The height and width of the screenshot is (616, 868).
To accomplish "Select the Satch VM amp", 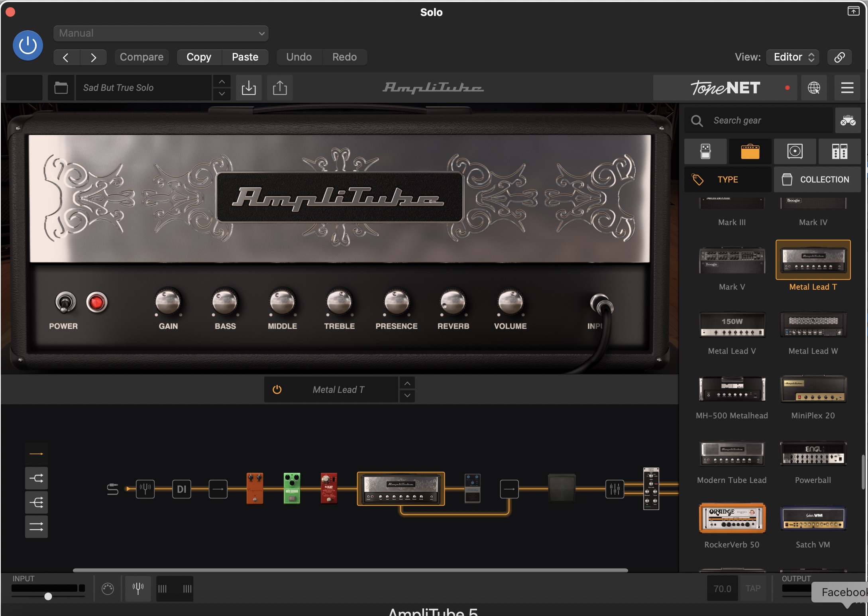I will (x=813, y=518).
